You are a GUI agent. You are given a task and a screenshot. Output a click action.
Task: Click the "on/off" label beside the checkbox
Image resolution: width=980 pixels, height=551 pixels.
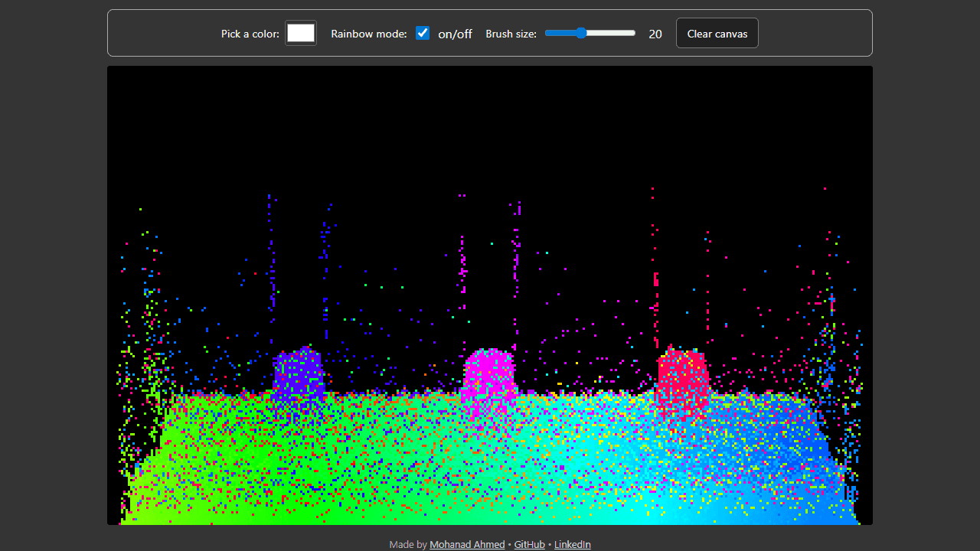coord(455,34)
